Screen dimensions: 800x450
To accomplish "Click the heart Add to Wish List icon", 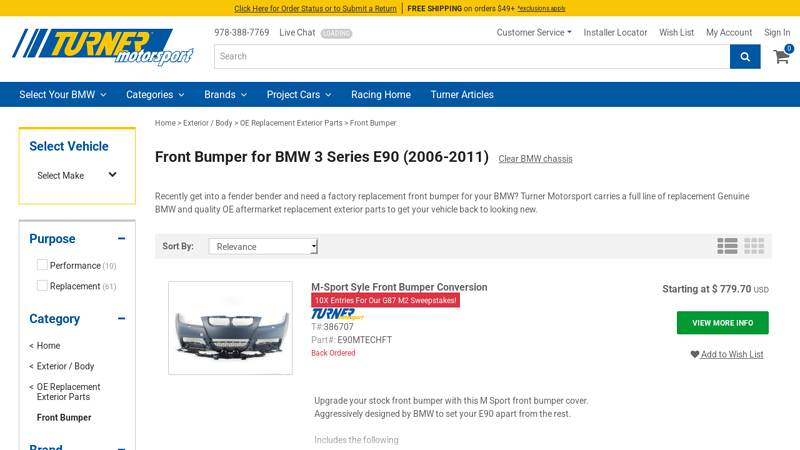I will coord(694,354).
